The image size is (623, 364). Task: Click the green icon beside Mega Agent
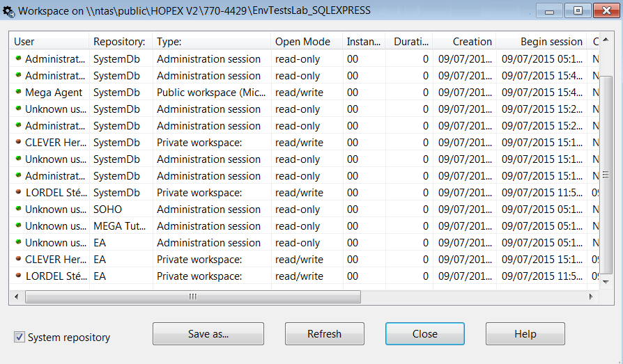point(19,92)
